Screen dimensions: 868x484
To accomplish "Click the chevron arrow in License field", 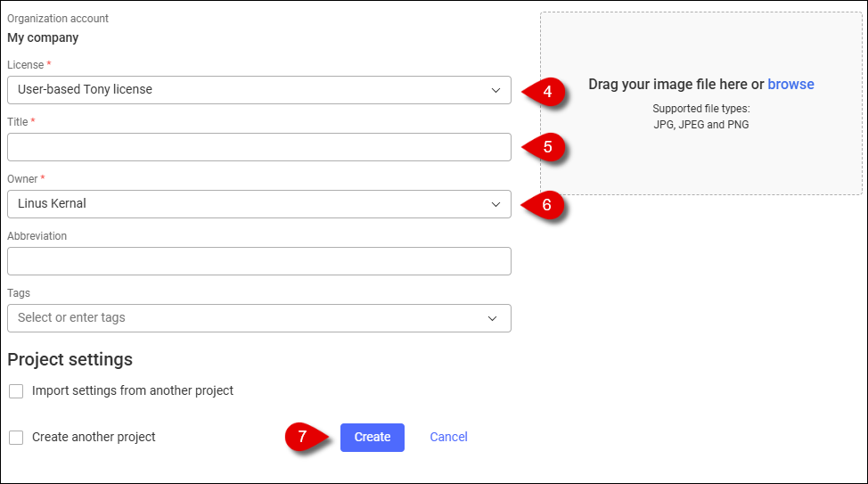I will pyautogui.click(x=496, y=90).
